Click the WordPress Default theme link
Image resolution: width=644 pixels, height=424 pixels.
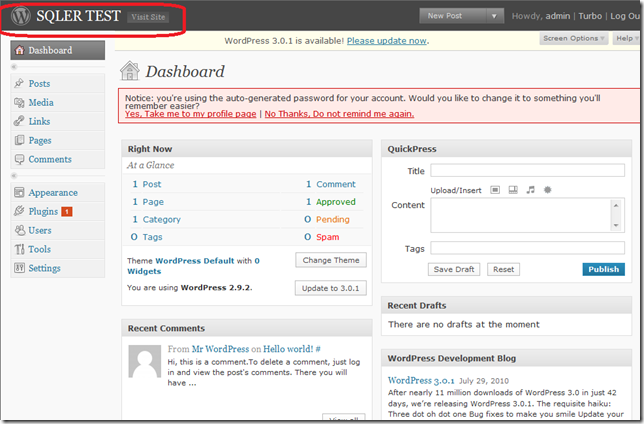point(195,260)
